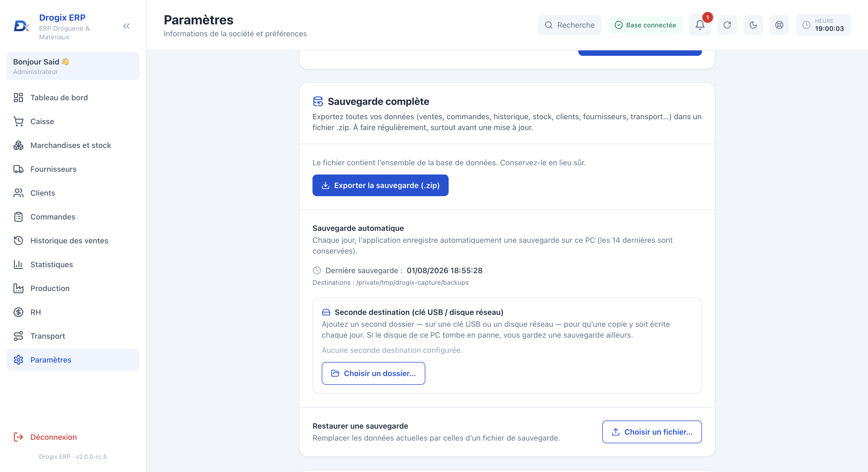Select the Marchandises et stock icon
This screenshot has height=472, width=868.
point(18,146)
